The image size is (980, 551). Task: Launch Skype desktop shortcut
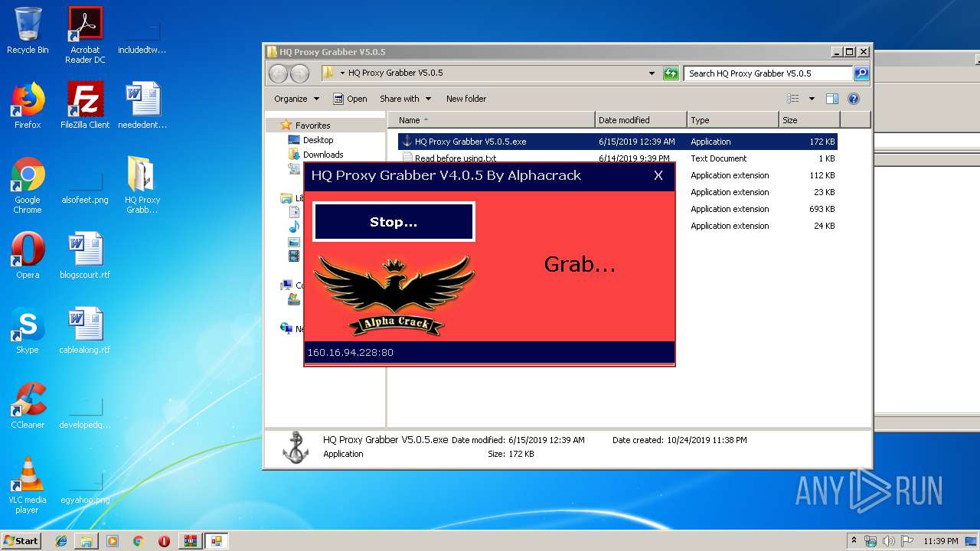click(x=28, y=331)
